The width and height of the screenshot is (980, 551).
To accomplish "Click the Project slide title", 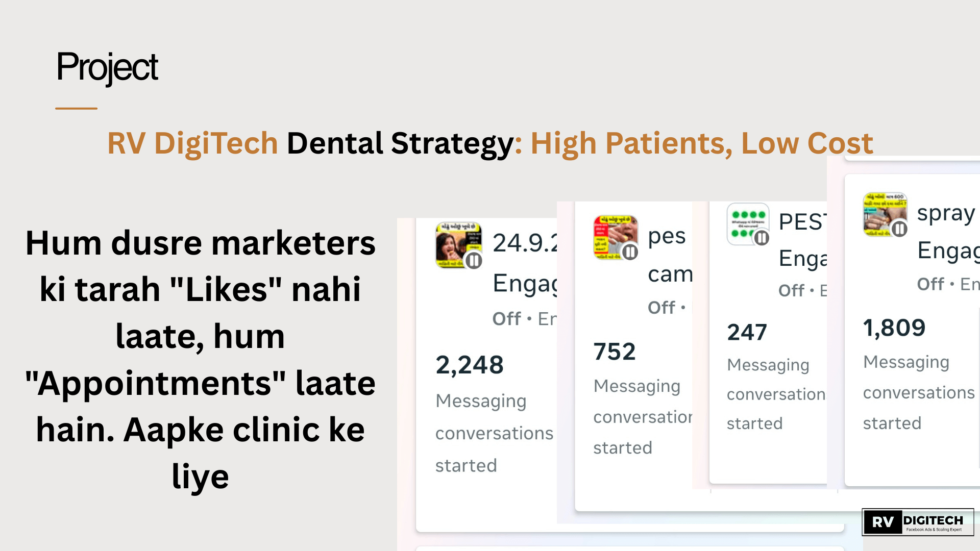I will coord(107,67).
